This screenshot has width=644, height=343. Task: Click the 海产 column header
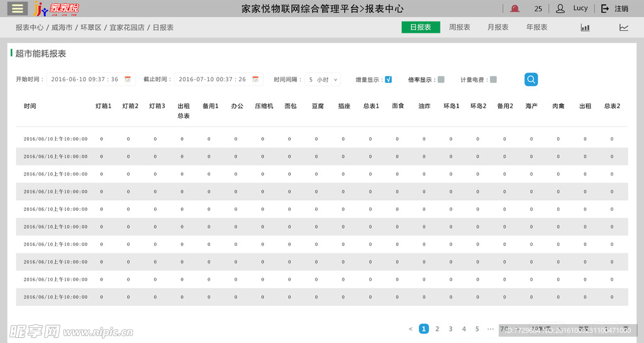[531, 106]
